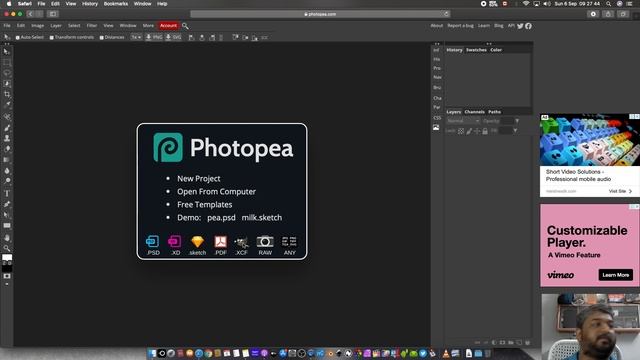This screenshot has height=360, width=640.
Task: Select the Magic Wand tool
Action: coord(7,84)
